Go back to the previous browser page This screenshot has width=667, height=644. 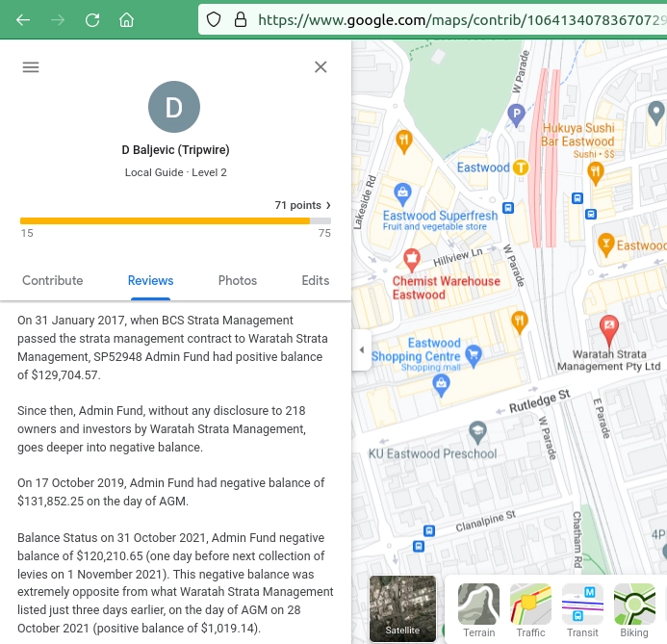(x=23, y=19)
